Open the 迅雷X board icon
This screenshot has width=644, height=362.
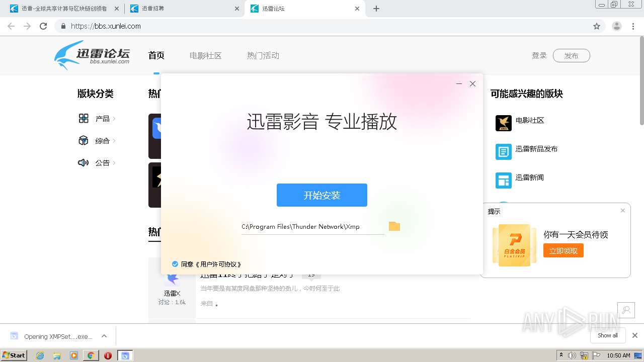tap(172, 280)
